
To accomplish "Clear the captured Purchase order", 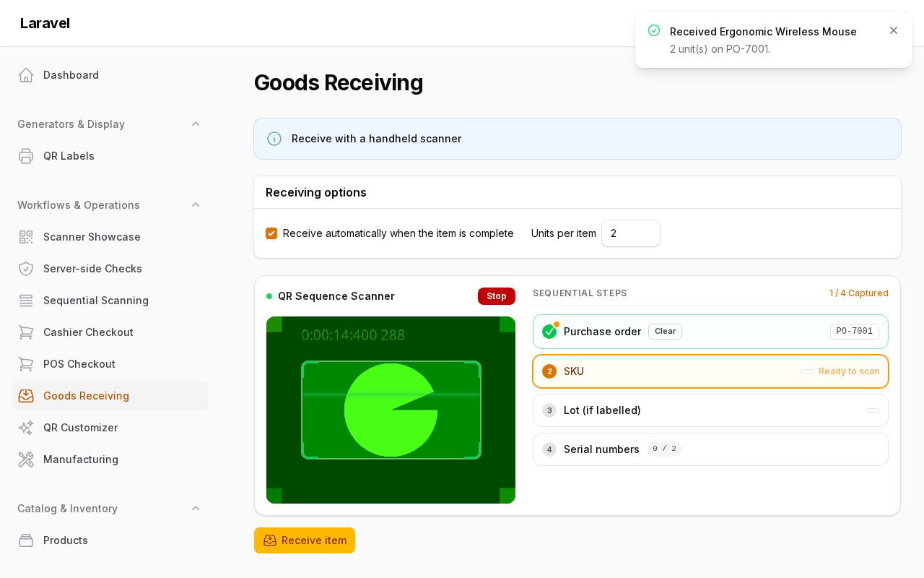I will (x=665, y=332).
